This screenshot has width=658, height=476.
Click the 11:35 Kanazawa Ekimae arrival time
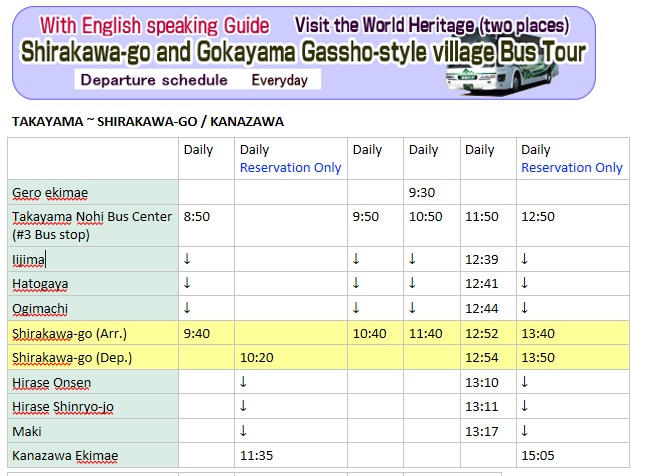tap(256, 456)
